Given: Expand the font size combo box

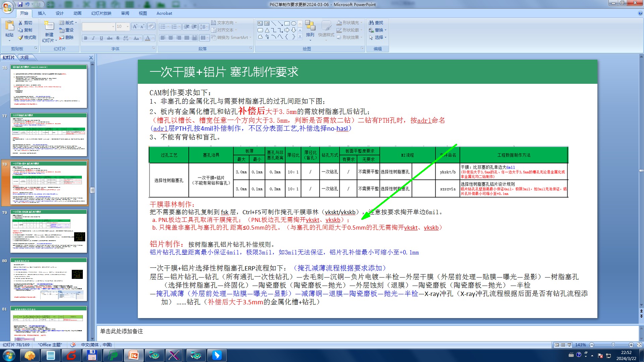Looking at the screenshot, I should (127, 26).
